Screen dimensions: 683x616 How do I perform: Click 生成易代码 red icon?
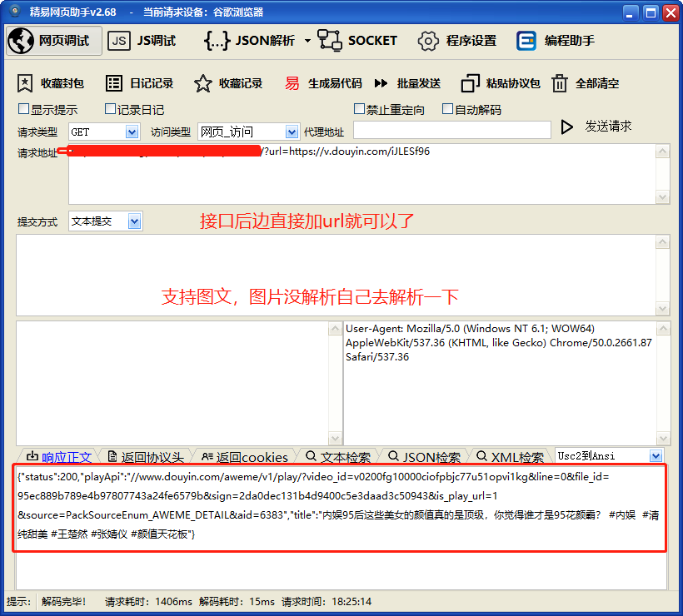point(292,83)
